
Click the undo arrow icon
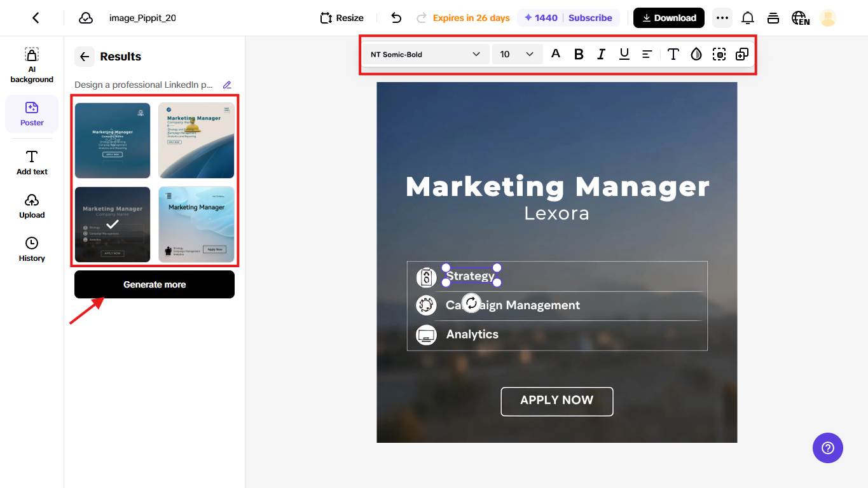[x=396, y=18]
